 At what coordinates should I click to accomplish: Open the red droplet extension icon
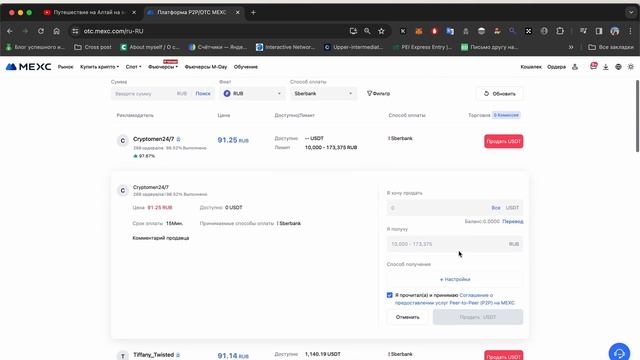point(434,31)
